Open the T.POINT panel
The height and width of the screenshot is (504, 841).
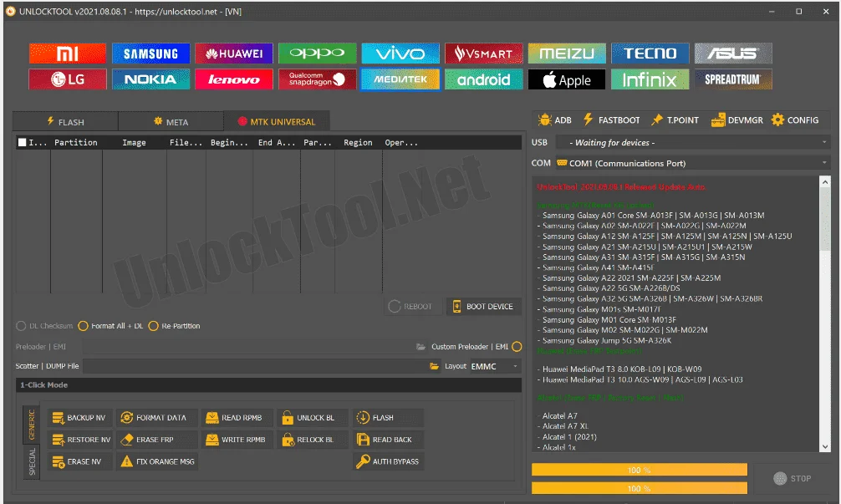click(675, 120)
